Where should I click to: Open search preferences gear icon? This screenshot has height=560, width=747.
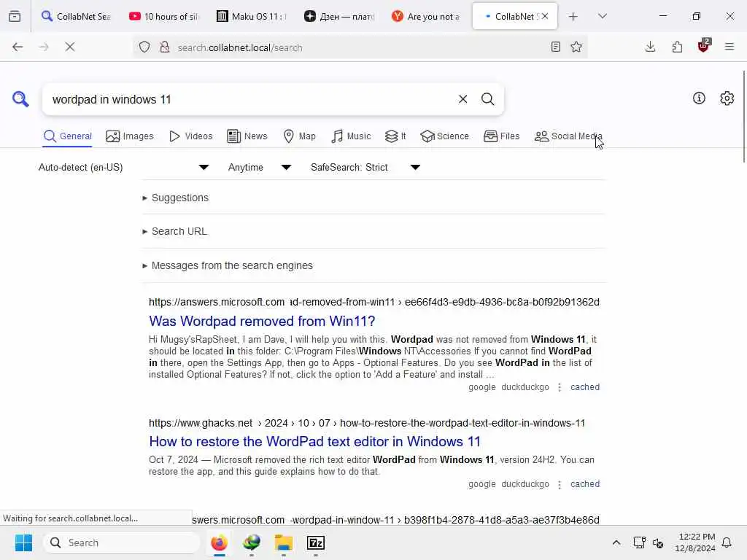pyautogui.click(x=727, y=98)
